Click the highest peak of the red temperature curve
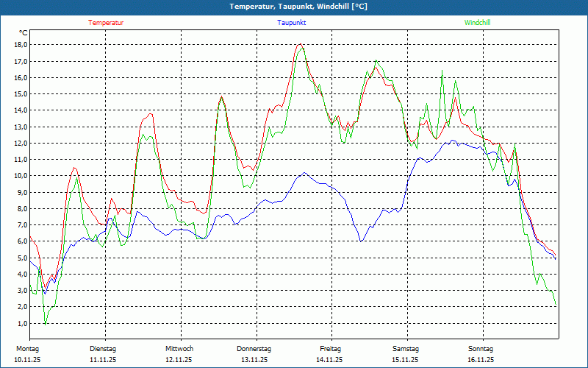Image resolution: width=588 pixels, height=368 pixels. coord(300,45)
